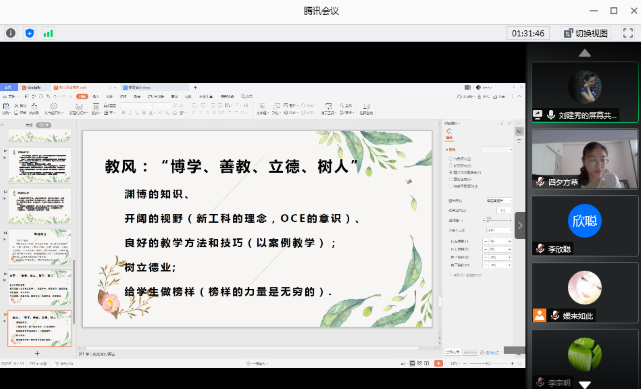Select the first fill radio option

pyautogui.click(x=451, y=159)
